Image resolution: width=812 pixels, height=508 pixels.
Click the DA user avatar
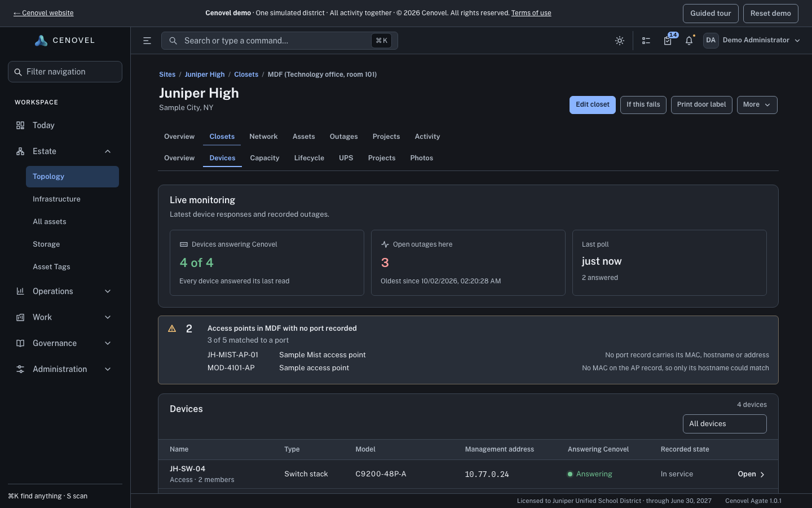[x=710, y=40]
